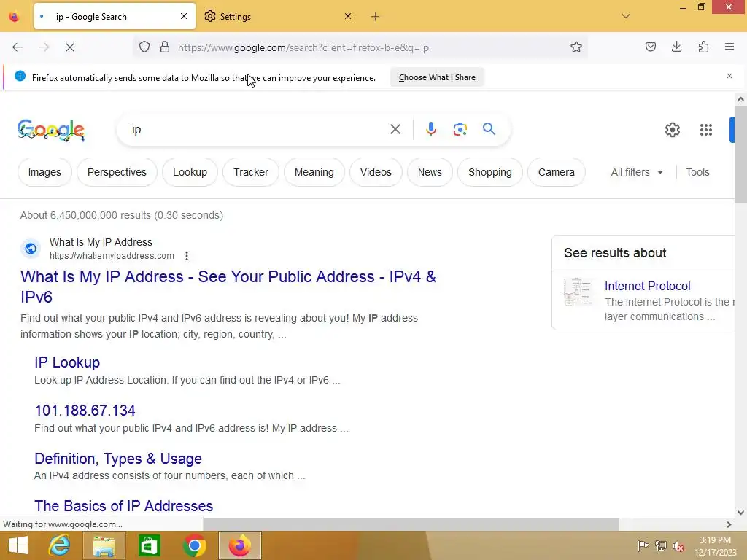Stop loading the page

point(70,47)
